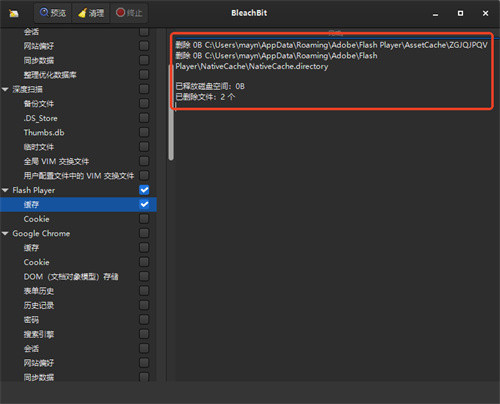This screenshot has width=500, height=404.
Task: Select the .DS_Store tree item
Action: tap(40, 118)
